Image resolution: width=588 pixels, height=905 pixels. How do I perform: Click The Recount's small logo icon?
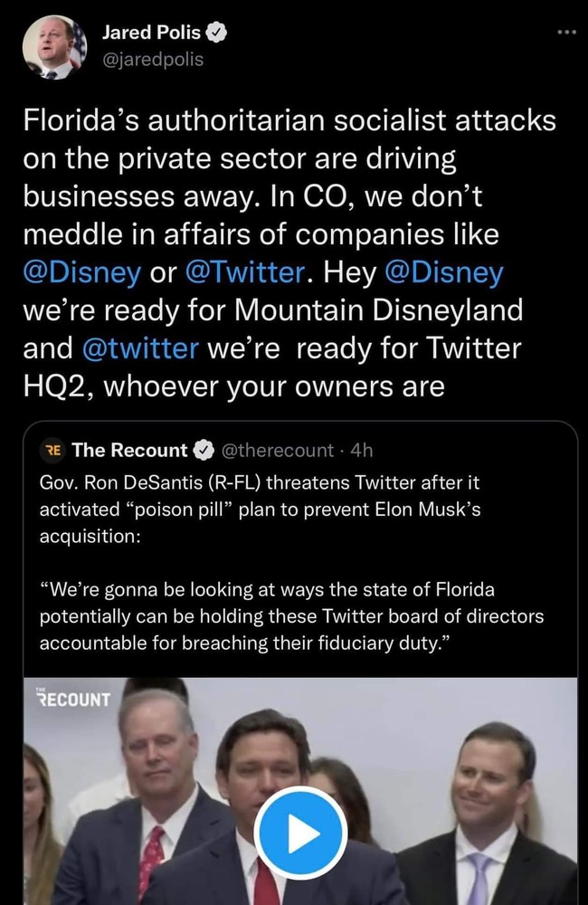click(53, 450)
